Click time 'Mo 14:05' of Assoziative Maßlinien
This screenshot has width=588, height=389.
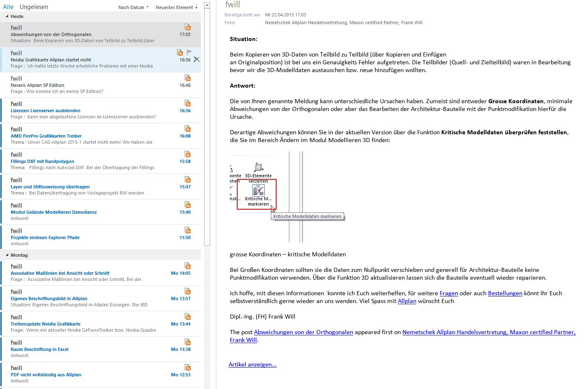click(181, 273)
